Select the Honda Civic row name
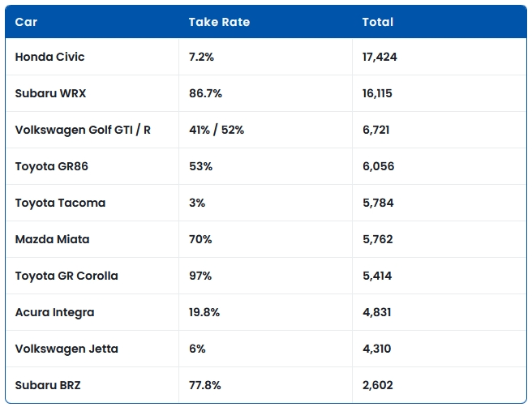 point(49,57)
